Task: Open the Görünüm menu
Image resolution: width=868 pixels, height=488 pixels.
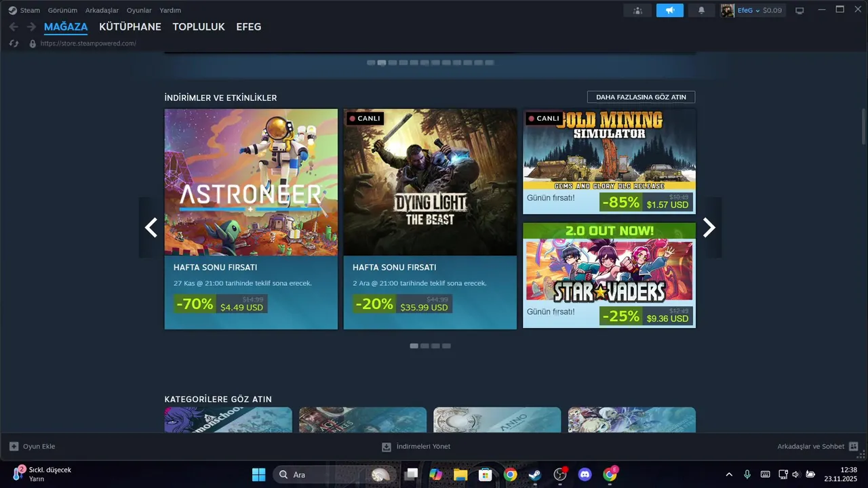Action: (62, 10)
